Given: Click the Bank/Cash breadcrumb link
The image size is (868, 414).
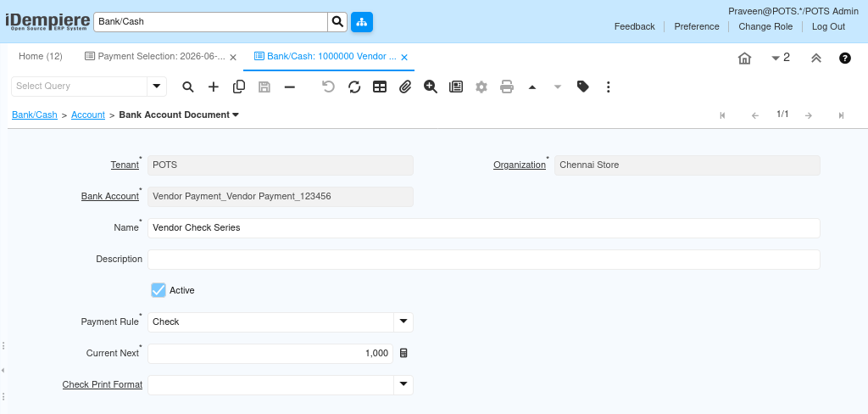Looking at the screenshot, I should [34, 115].
